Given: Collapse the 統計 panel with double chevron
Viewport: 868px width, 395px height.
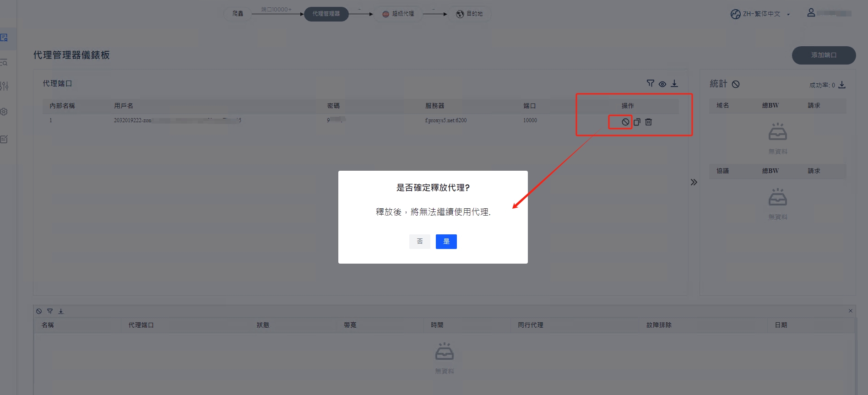Looking at the screenshot, I should pyautogui.click(x=694, y=182).
